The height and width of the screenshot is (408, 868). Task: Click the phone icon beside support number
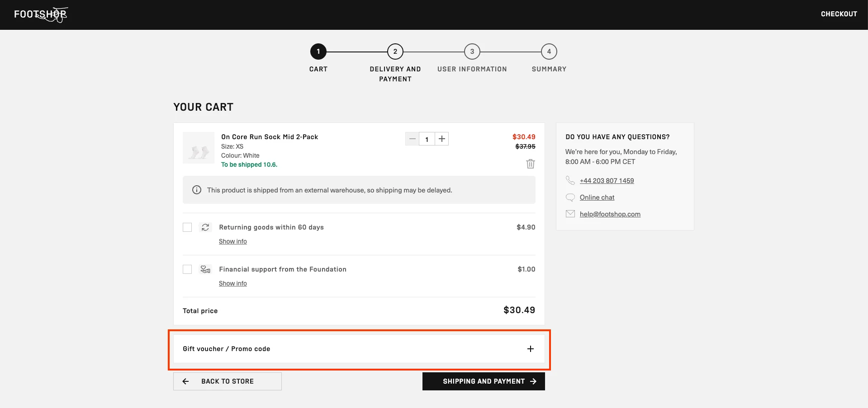[x=570, y=180]
